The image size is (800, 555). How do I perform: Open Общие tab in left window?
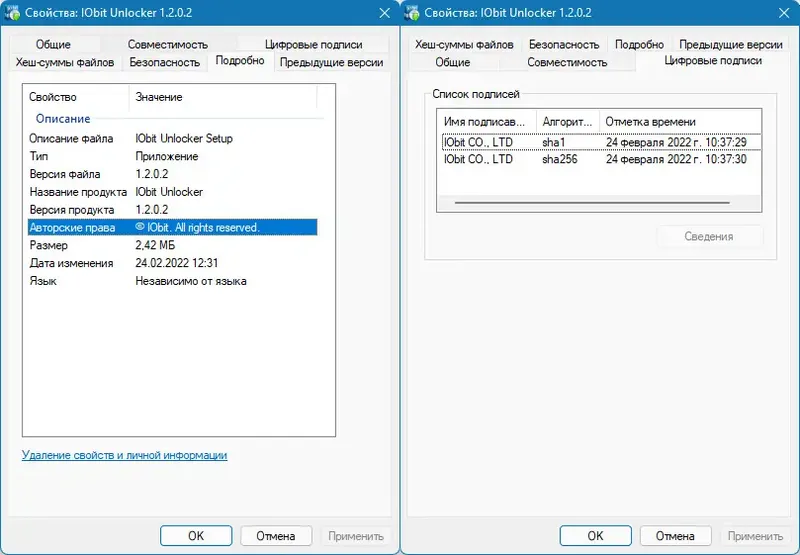point(53,44)
